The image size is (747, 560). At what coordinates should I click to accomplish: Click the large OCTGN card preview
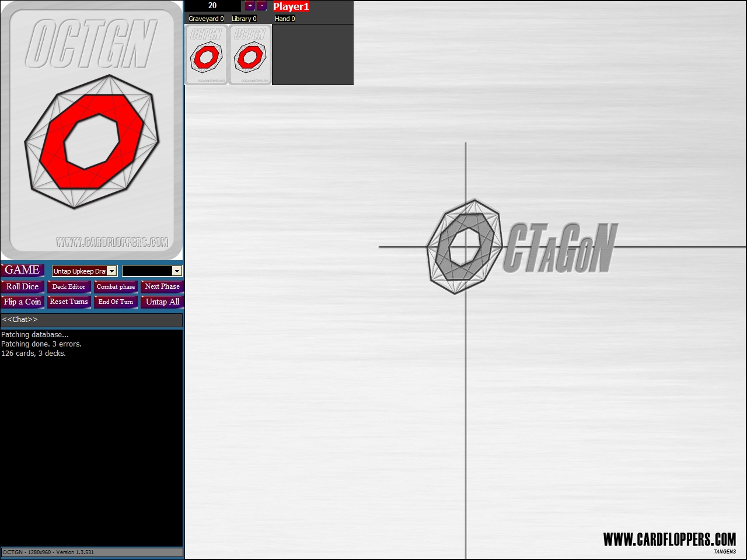[92, 131]
